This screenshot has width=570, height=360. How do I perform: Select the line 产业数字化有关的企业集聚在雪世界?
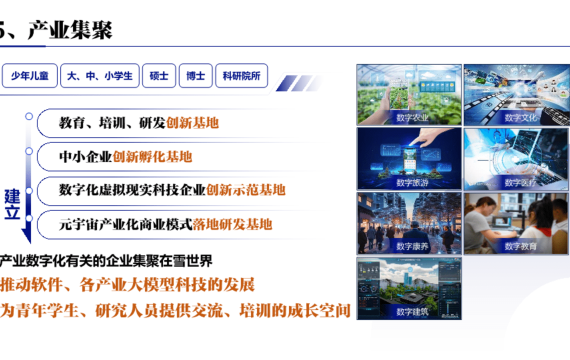(106, 261)
